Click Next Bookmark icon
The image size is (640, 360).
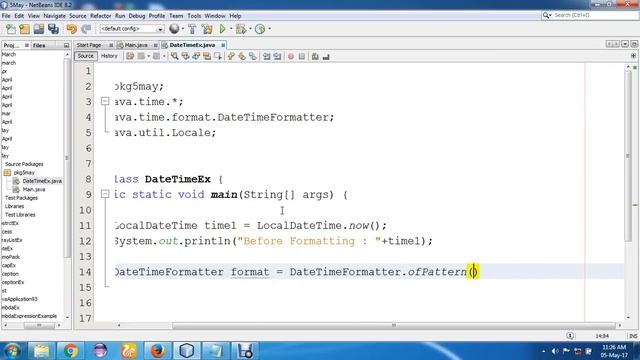(x=242, y=56)
